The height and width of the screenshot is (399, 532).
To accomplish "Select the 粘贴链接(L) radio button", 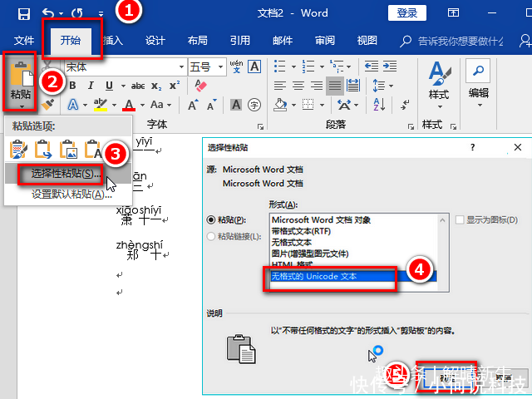I will coord(210,236).
